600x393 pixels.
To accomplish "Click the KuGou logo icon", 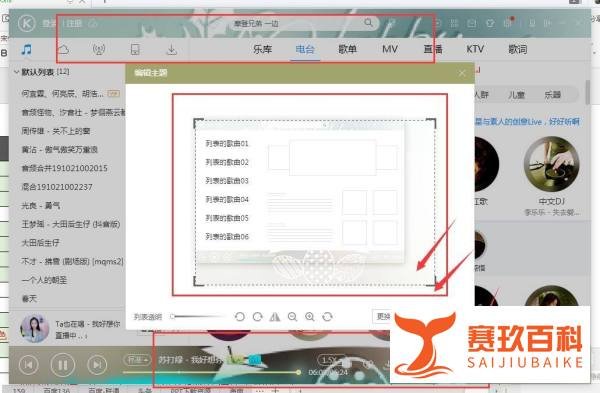I will pyautogui.click(x=26, y=23).
